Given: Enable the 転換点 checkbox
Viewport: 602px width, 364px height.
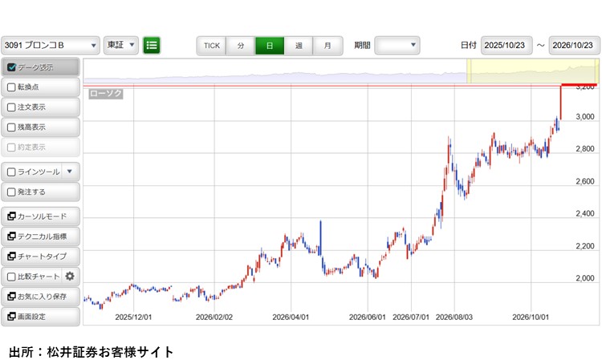Looking at the screenshot, I should 11,87.
